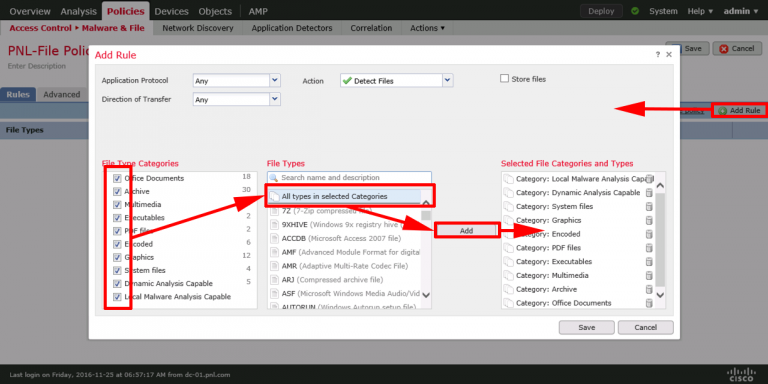Focus the Search name and description field
Viewport: 768px width, 384px height.
(x=349, y=178)
